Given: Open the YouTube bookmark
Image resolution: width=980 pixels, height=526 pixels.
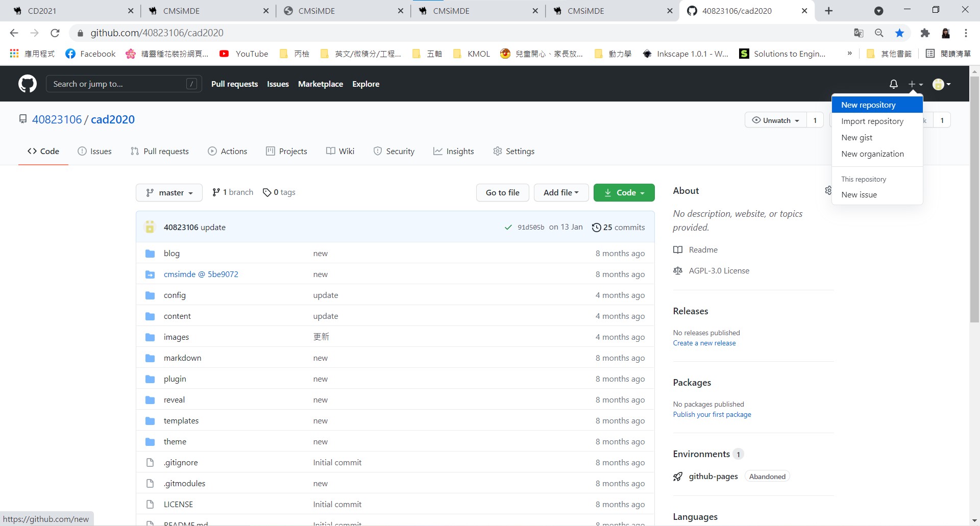Looking at the screenshot, I should [243, 54].
